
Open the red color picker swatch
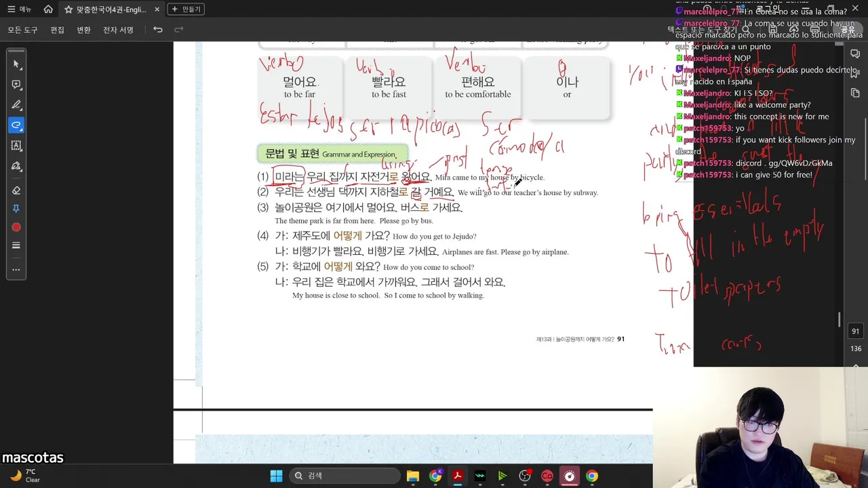click(16, 227)
